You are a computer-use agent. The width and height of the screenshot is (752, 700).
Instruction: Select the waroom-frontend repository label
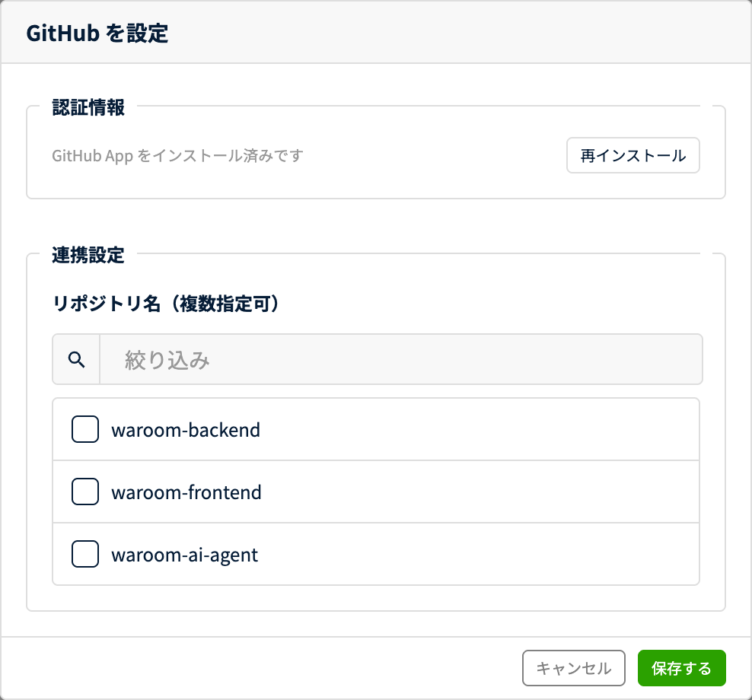pyautogui.click(x=186, y=492)
